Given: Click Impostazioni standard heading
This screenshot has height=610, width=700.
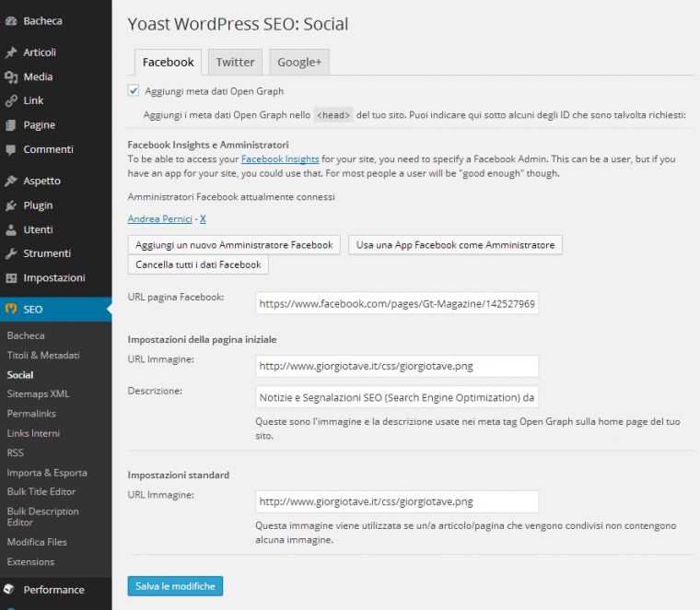Looking at the screenshot, I should coord(178,475).
